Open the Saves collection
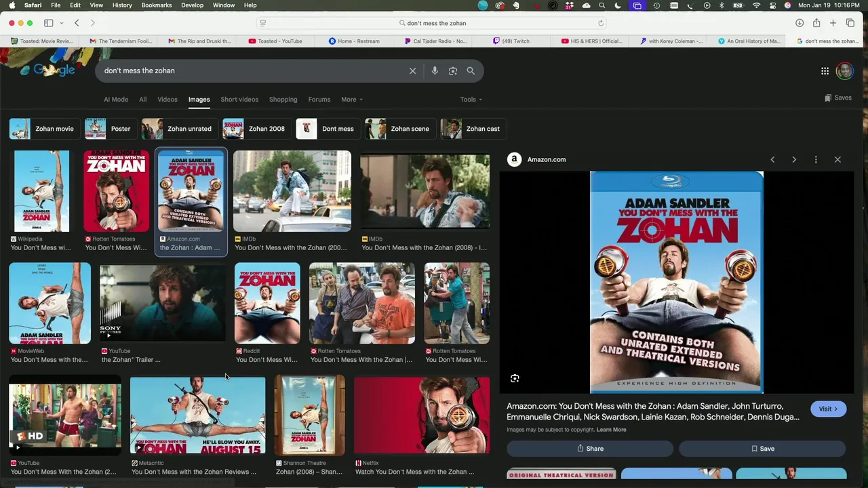Viewport: 868px width, 488px height. pos(838,98)
